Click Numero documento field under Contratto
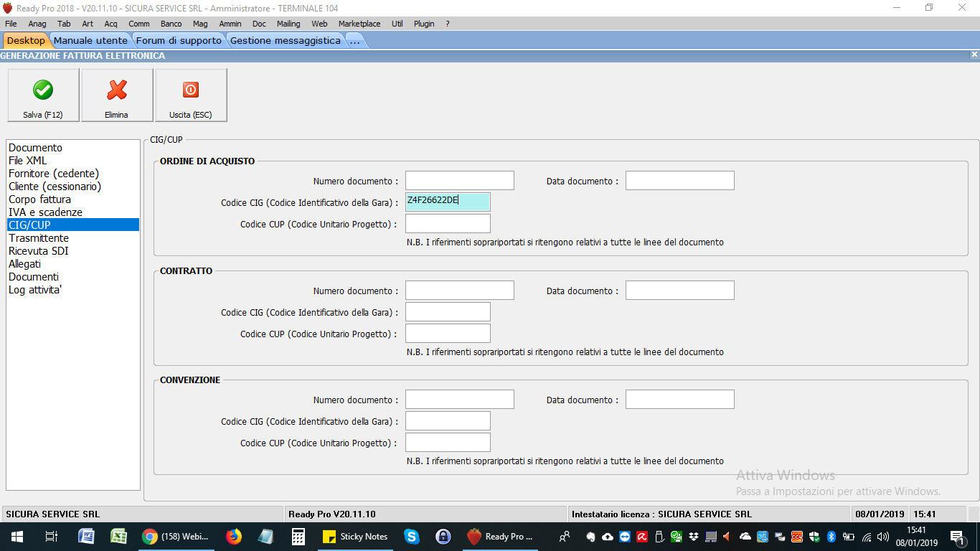Image resolution: width=980 pixels, height=551 pixels. pos(460,291)
